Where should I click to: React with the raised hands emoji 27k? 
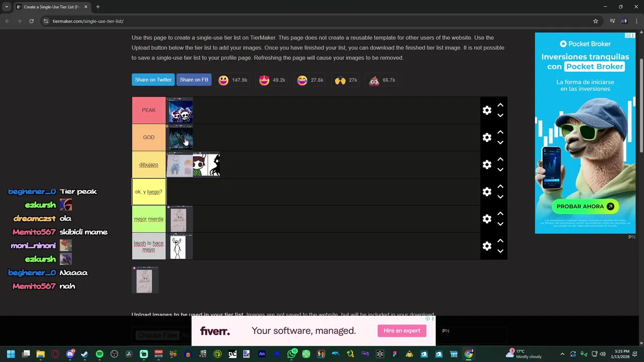coord(346,80)
